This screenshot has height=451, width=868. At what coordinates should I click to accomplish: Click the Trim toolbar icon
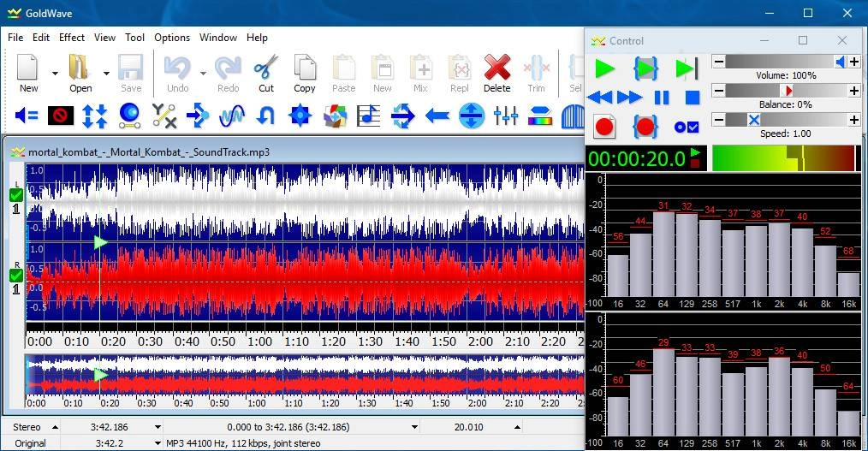[537, 68]
